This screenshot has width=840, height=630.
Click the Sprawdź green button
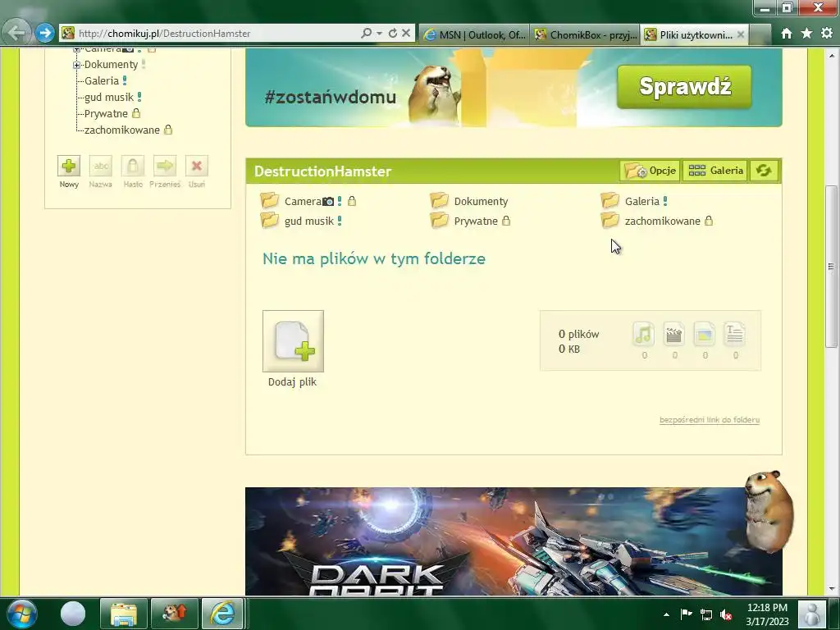point(684,87)
